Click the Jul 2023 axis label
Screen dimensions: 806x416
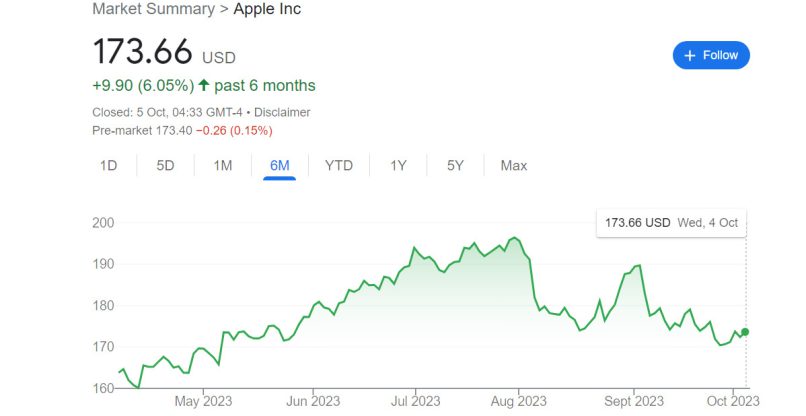pyautogui.click(x=414, y=402)
